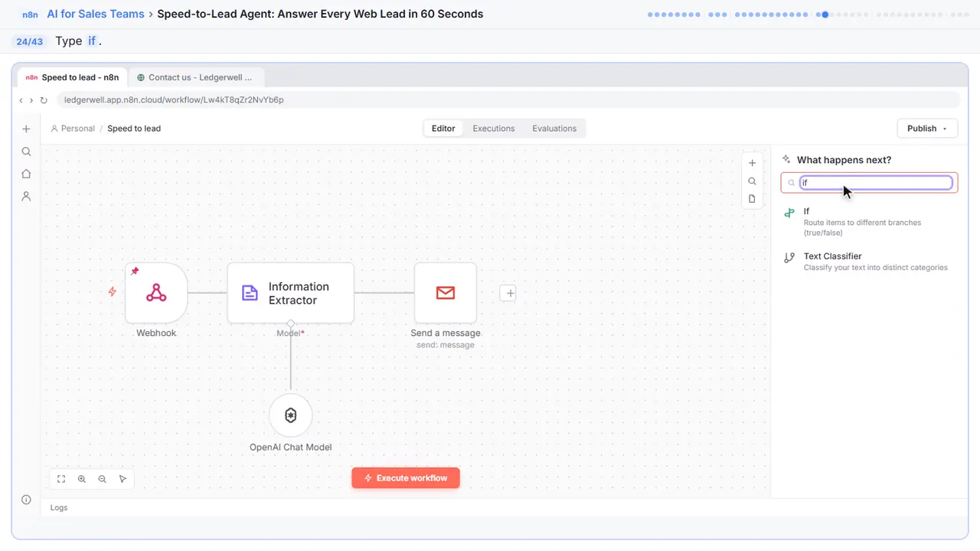Click the canvas magnifier search button
Viewport: 980px width, 551px height.
752,181
